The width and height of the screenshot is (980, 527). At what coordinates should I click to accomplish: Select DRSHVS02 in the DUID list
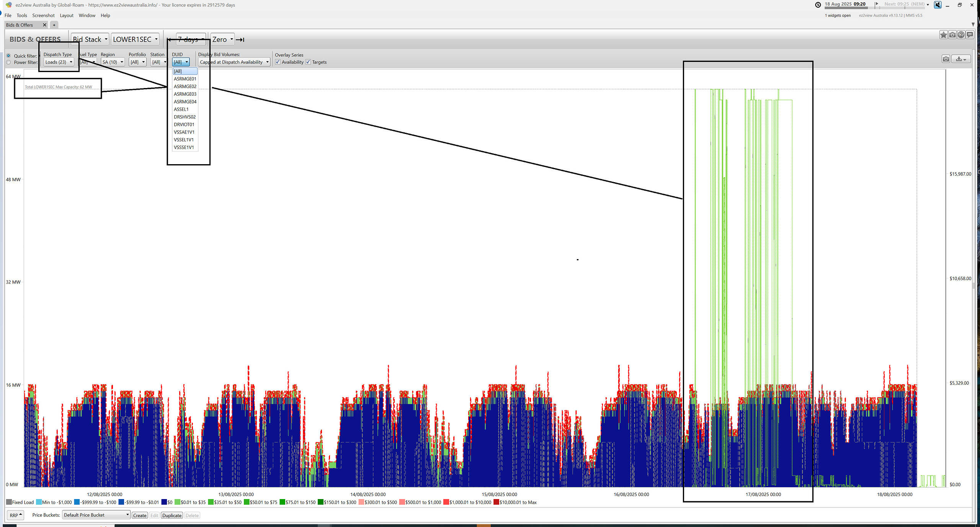click(185, 117)
